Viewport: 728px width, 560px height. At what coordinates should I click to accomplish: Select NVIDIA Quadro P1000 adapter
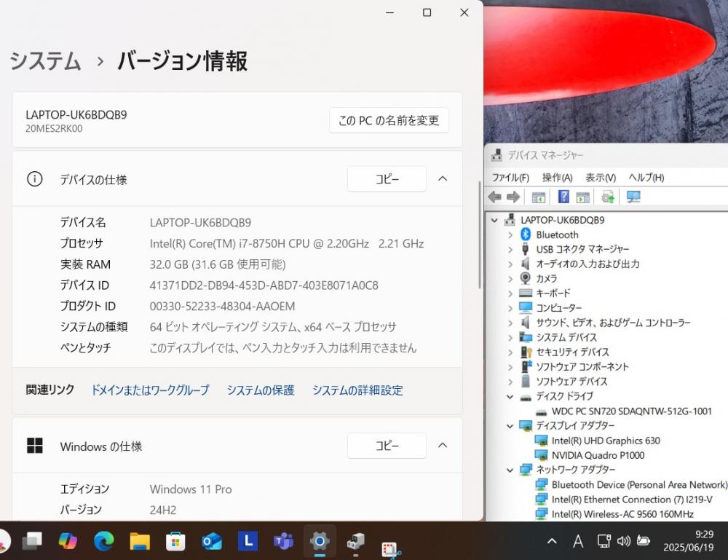(x=598, y=456)
